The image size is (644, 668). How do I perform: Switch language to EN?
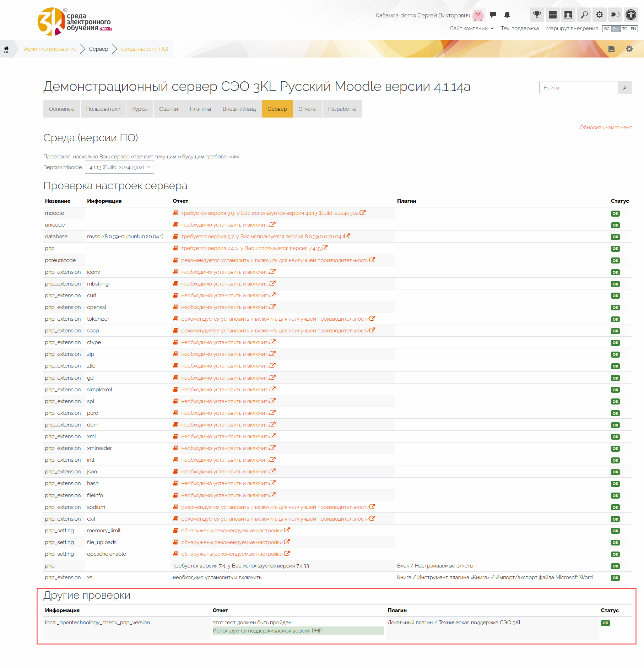click(x=633, y=29)
